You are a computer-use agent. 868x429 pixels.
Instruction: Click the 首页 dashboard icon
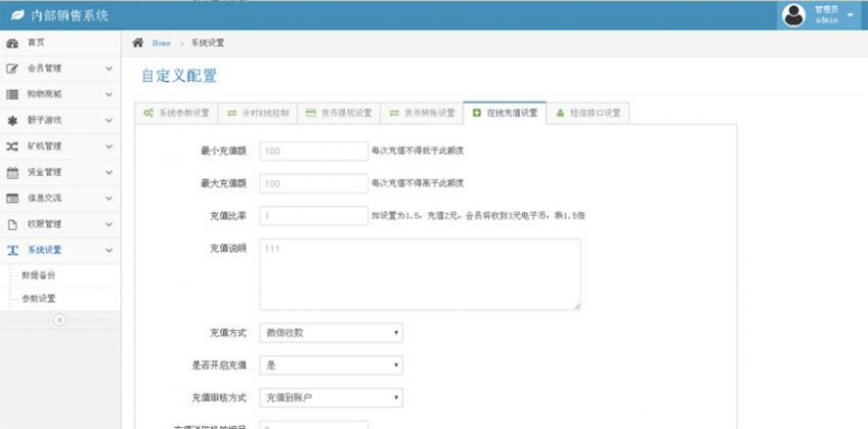12,43
